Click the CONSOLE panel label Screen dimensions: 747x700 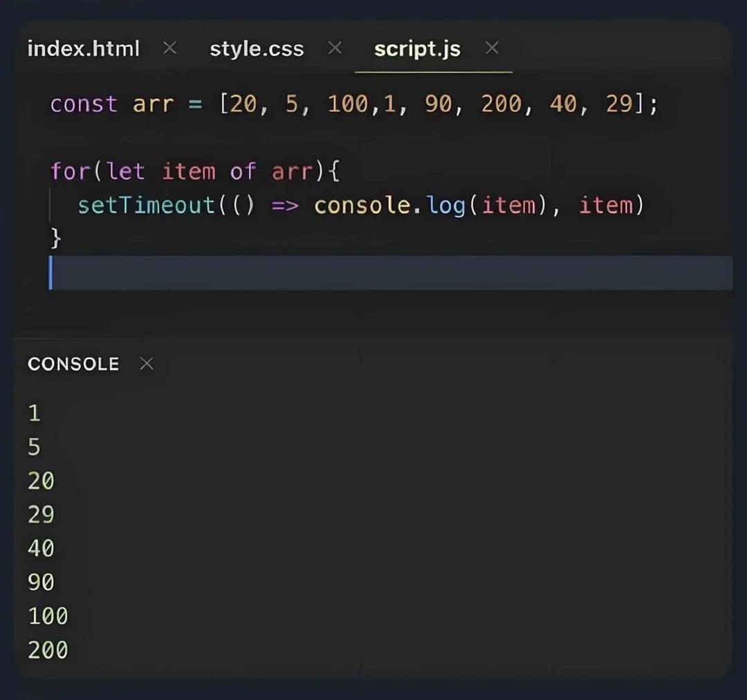(73, 363)
